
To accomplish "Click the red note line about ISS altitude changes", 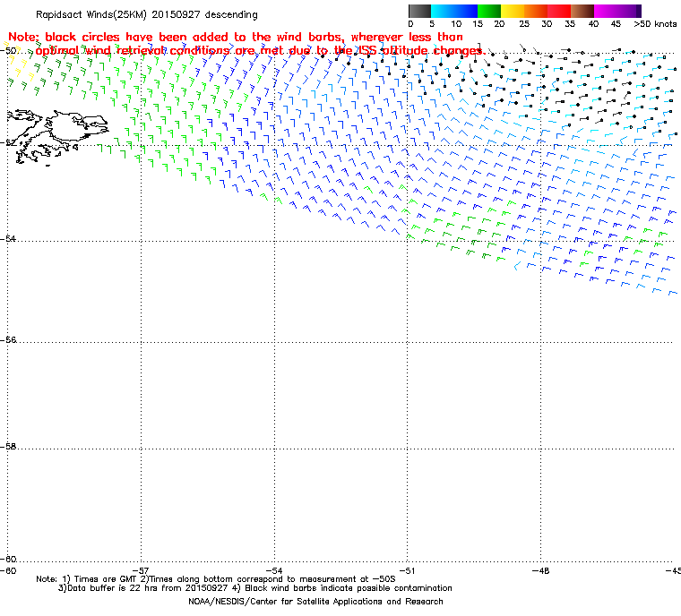I will tap(260, 51).
